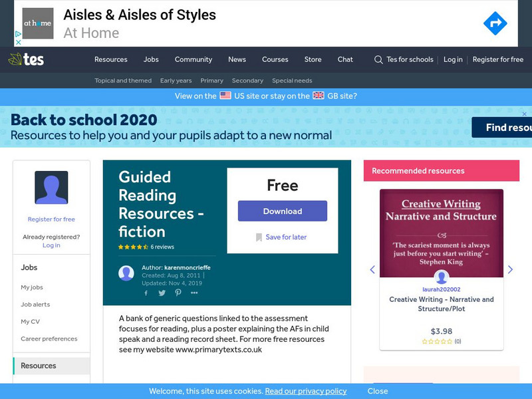Click the Find resources button
532x399 pixels.
click(502, 127)
